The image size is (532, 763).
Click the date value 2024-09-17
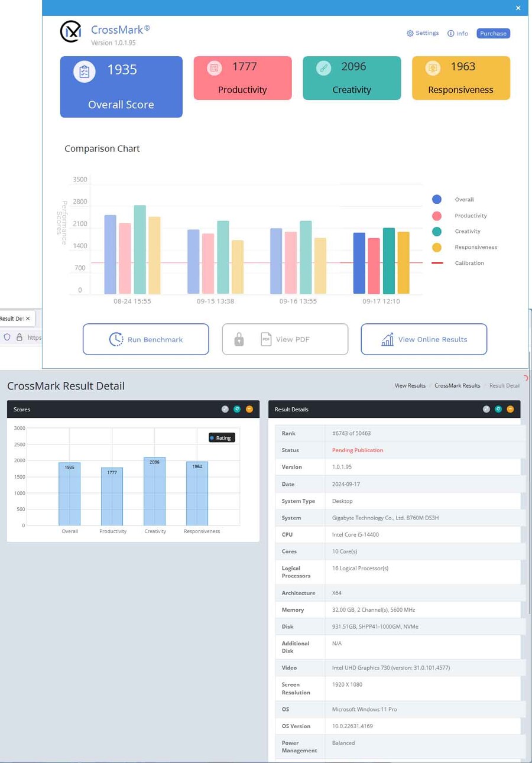[x=346, y=484]
